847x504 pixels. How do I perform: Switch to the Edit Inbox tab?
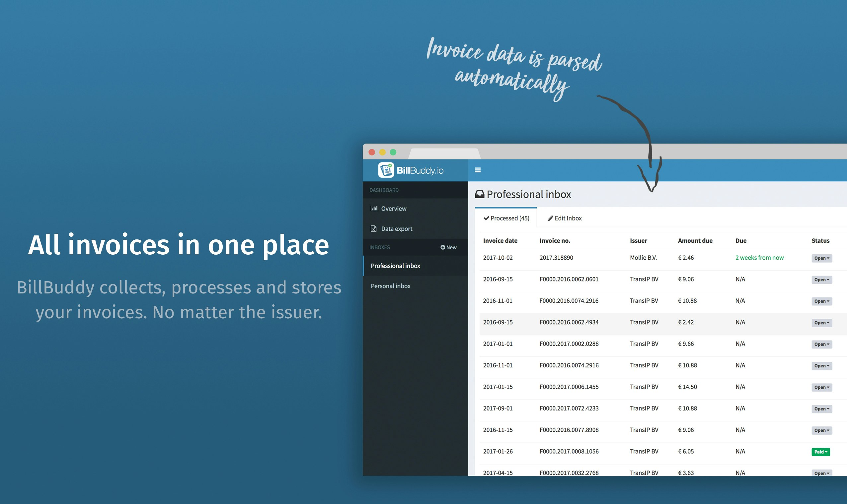(x=568, y=218)
